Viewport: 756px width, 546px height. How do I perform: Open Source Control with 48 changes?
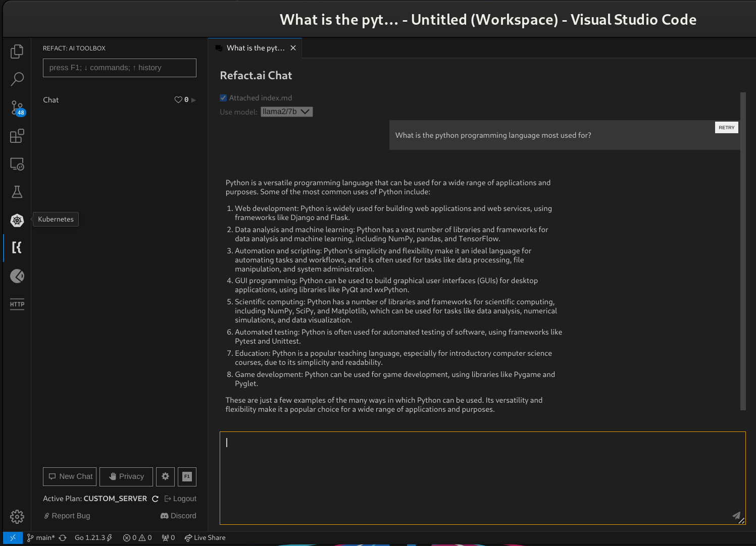click(x=17, y=107)
